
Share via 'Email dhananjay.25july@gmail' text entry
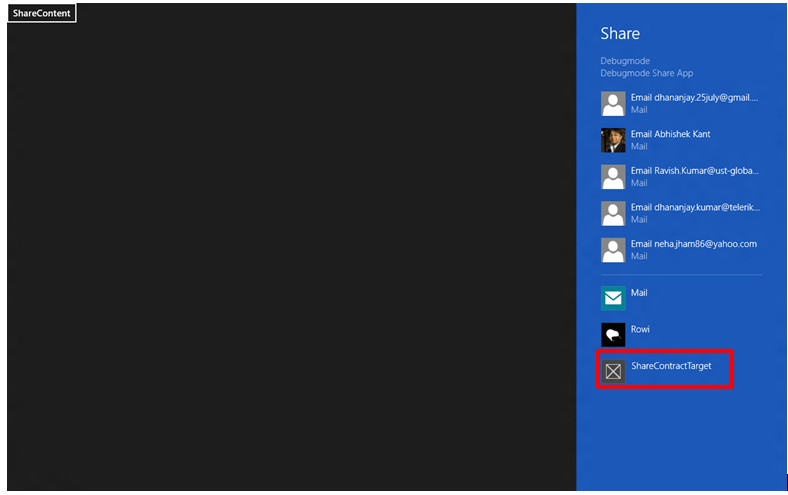click(694, 98)
